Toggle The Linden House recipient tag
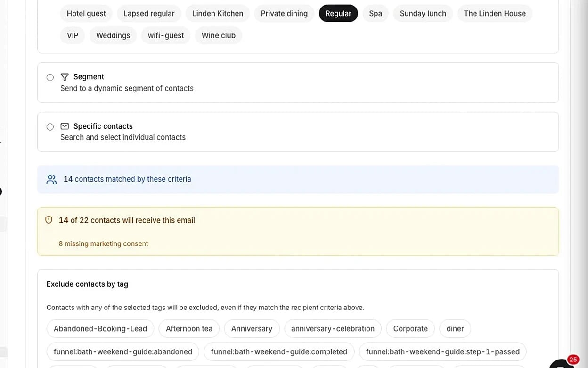The height and width of the screenshot is (368, 588). (495, 13)
